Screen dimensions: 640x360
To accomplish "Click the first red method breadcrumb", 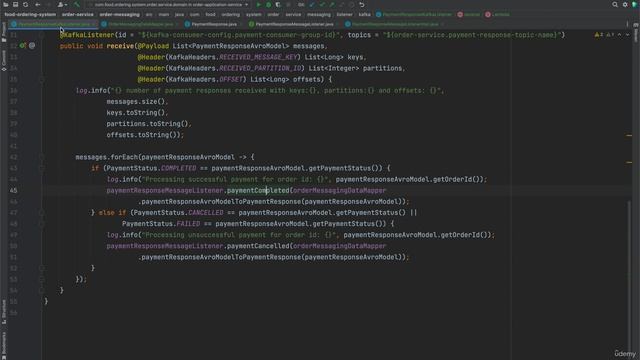I will pyautogui.click(x=469, y=14).
